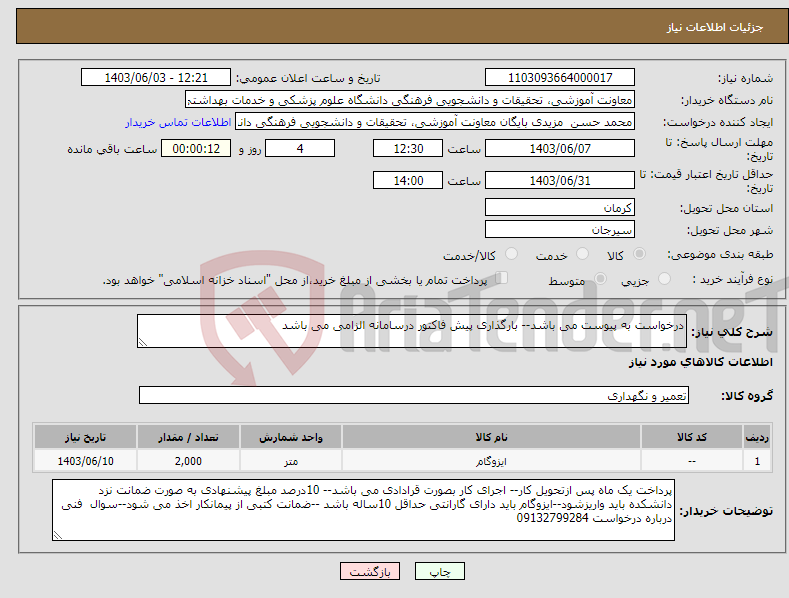Click the need date cell 1403/06/10
Screen dimensions: 789x598
click(85, 461)
